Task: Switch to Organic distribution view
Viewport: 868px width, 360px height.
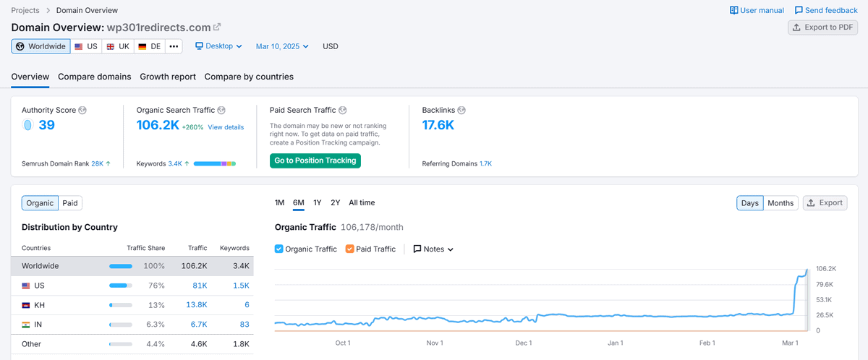Action: click(40, 203)
